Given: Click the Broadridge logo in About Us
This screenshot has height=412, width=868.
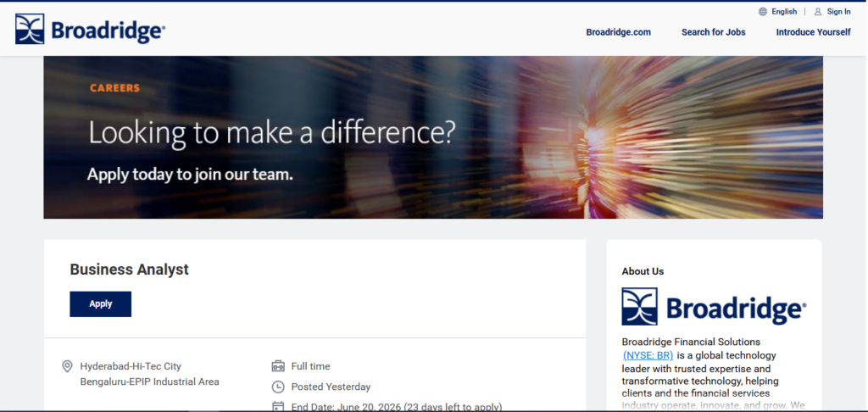Looking at the screenshot, I should pyautogui.click(x=714, y=306).
